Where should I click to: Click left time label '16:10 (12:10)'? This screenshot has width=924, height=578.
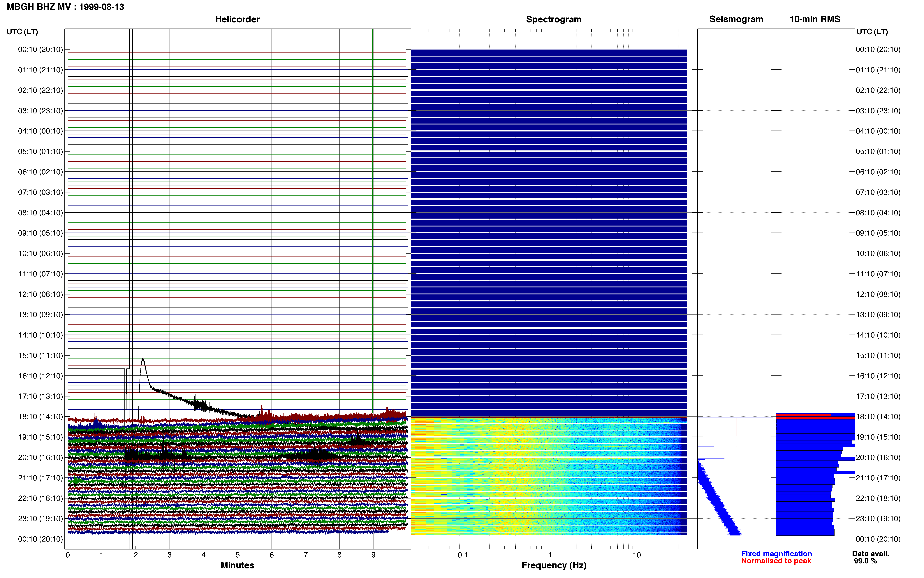click(41, 376)
